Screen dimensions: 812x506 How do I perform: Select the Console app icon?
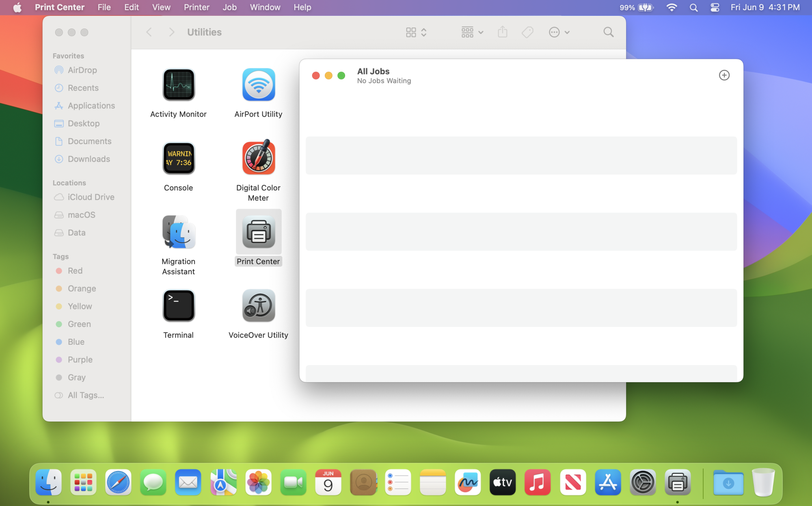[179, 158]
